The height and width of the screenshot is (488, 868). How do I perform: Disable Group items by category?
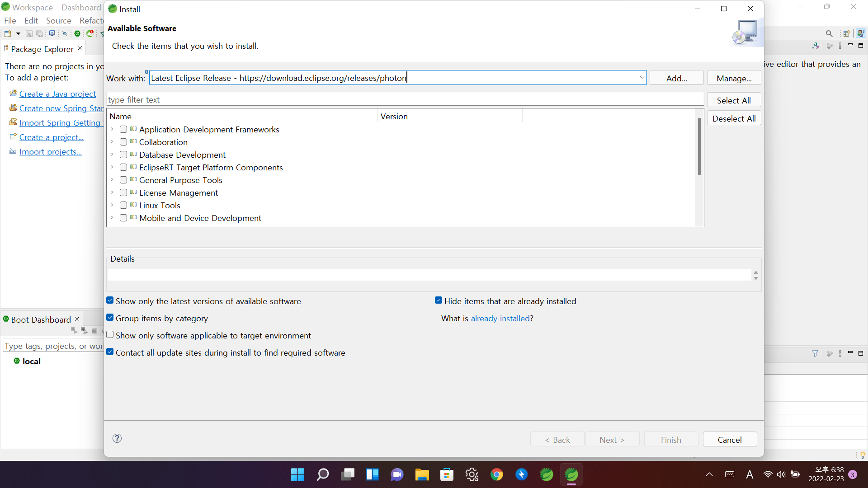pos(110,318)
